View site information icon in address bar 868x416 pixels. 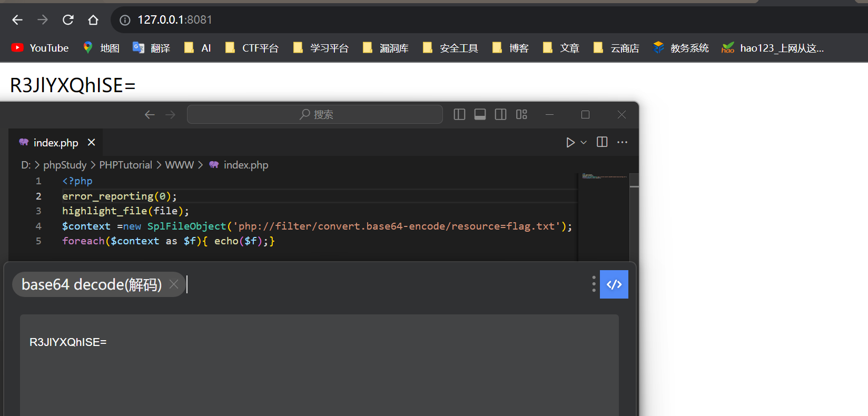coord(125,20)
